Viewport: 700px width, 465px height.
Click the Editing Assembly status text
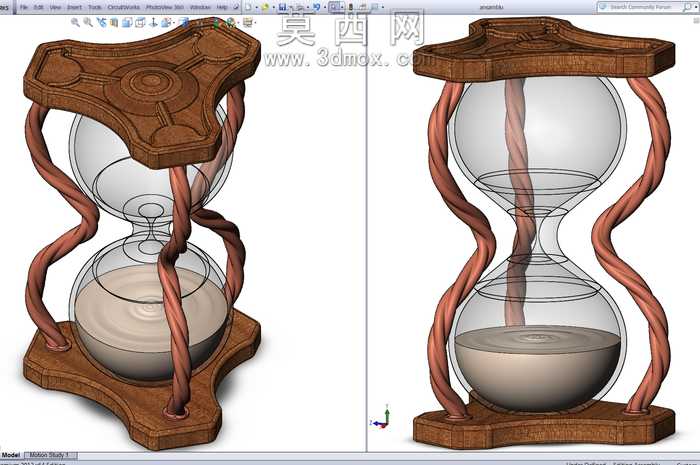coord(636,463)
